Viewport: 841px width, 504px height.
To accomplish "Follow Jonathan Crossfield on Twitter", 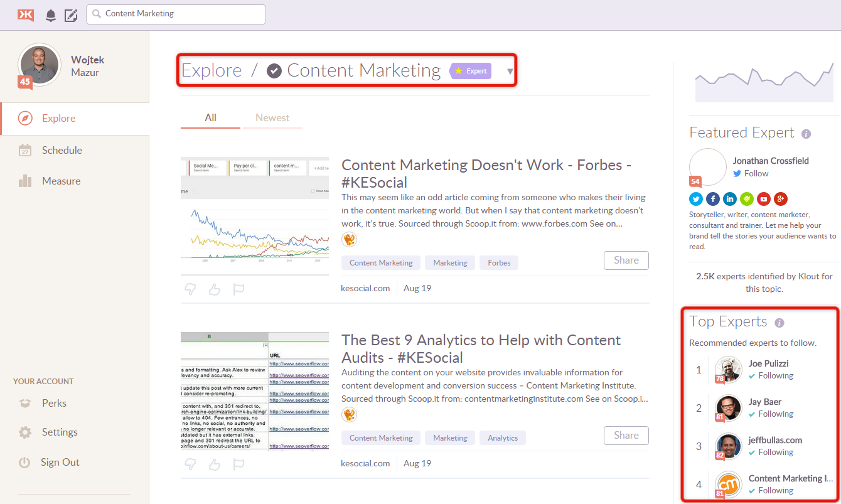I will click(x=751, y=173).
